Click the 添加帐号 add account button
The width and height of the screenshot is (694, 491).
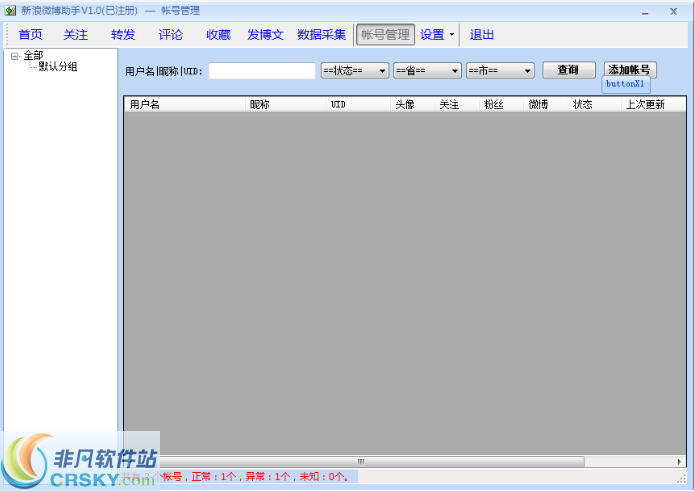pos(630,70)
